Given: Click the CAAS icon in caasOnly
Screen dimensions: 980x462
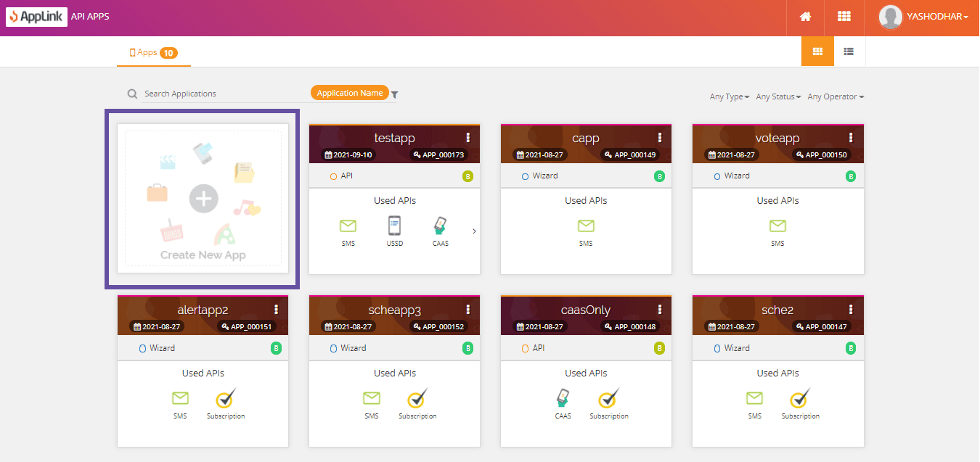Looking at the screenshot, I should click(563, 398).
